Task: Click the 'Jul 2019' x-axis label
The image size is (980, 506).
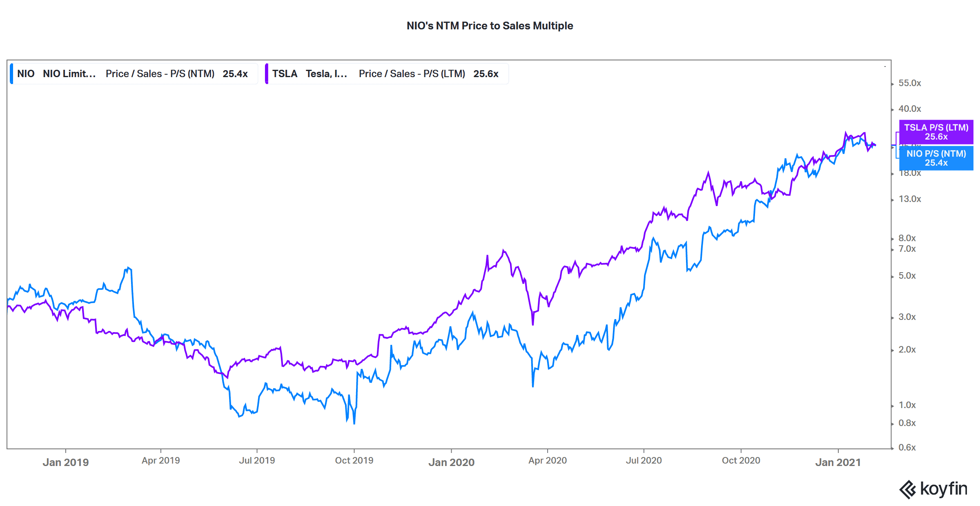Action: (257, 460)
